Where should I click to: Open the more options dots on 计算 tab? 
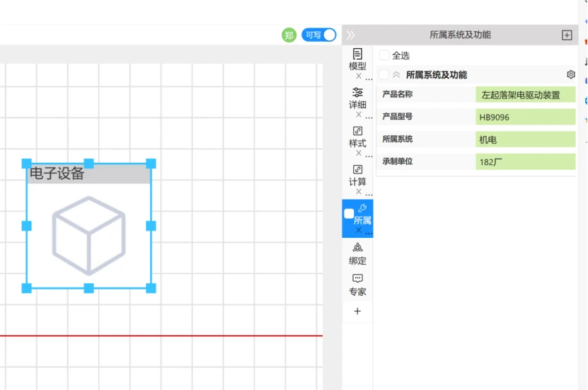coord(369,195)
